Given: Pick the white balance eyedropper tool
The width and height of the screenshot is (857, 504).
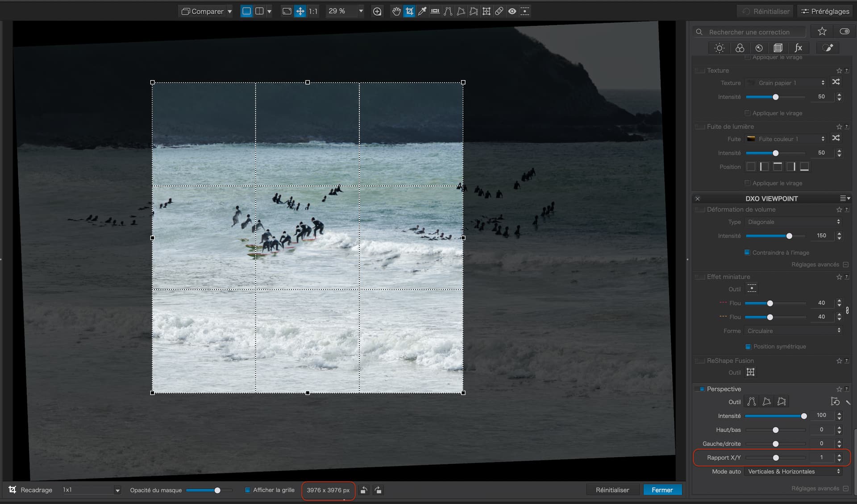Looking at the screenshot, I should pos(422,11).
